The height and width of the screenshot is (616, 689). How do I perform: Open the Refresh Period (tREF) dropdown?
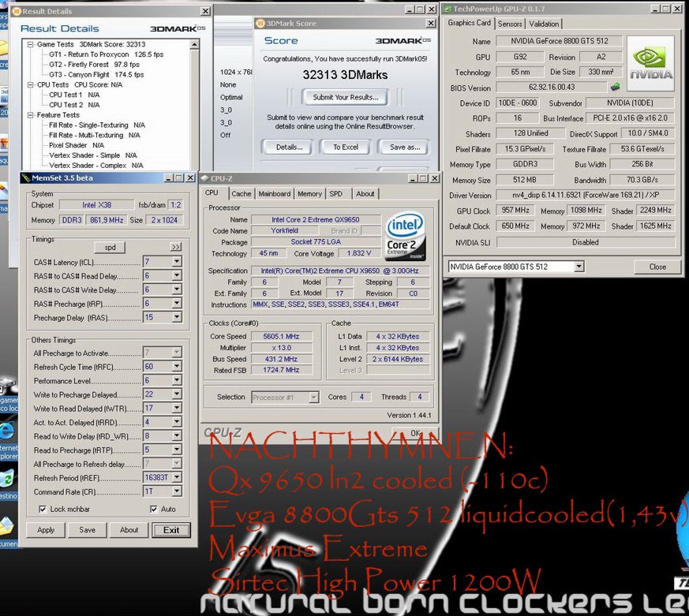coord(177,477)
